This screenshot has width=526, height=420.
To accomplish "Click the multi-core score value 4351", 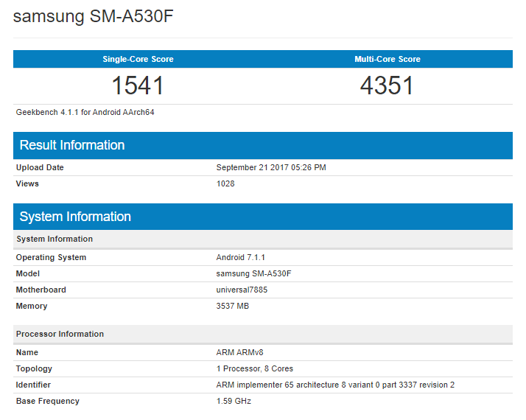I will 387,86.
